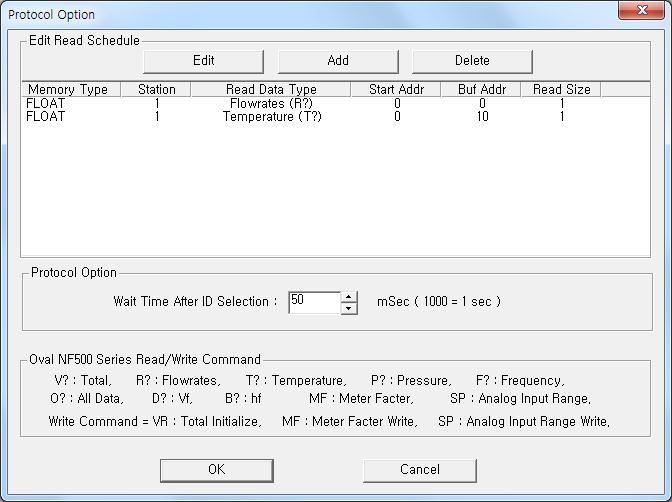Click the Wait Time input field
Image resolution: width=672 pixels, height=502 pixels.
314,302
